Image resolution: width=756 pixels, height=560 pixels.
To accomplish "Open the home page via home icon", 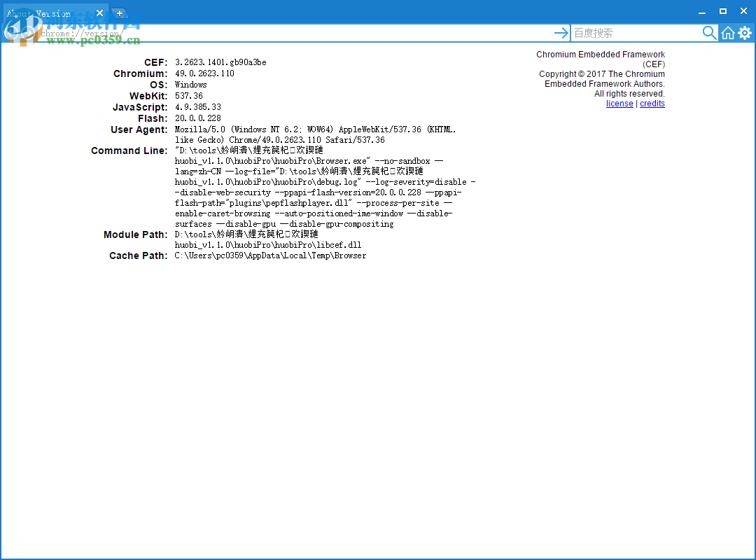I will (x=727, y=32).
